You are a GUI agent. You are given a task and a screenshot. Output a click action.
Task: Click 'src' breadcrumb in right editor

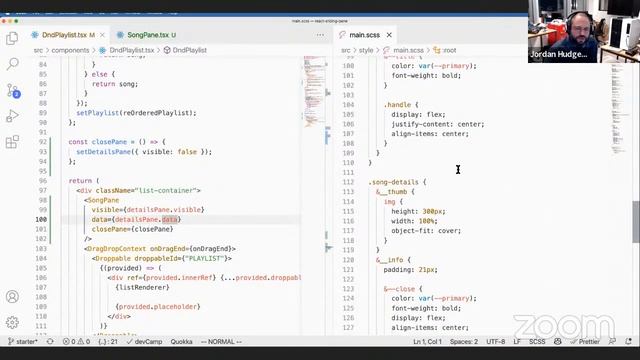coord(346,50)
